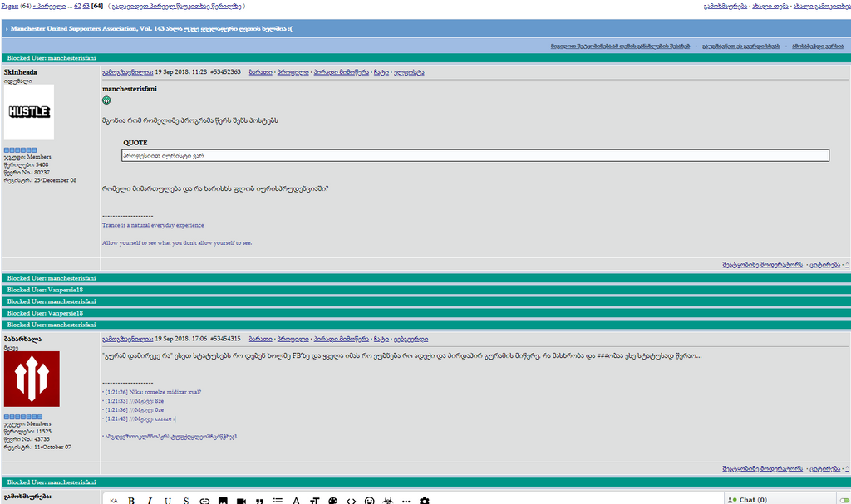Toggle strikethrough formatting in the reply editor
This screenshot has width=851, height=504.
pos(186,500)
